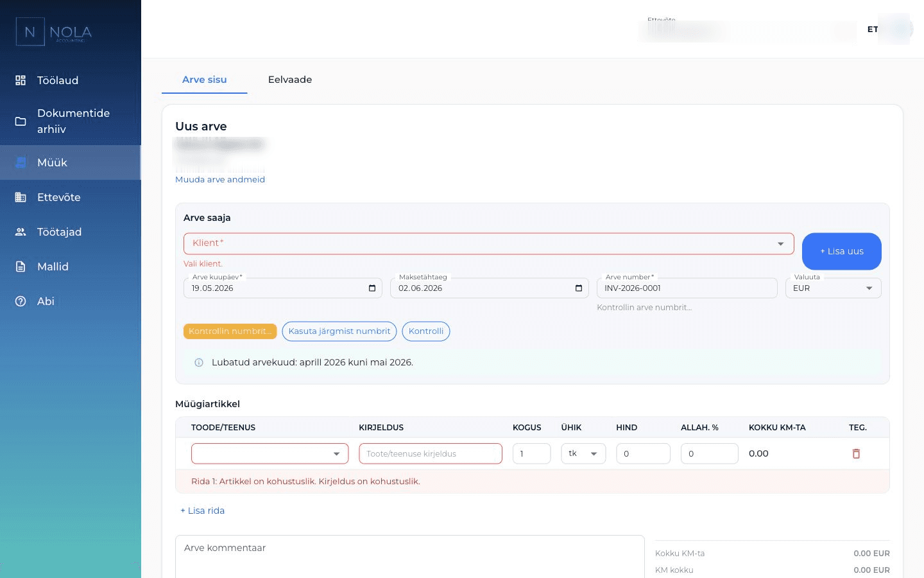Click 'Rida 1: Artikkel on kohustuslik' message

[306, 482]
